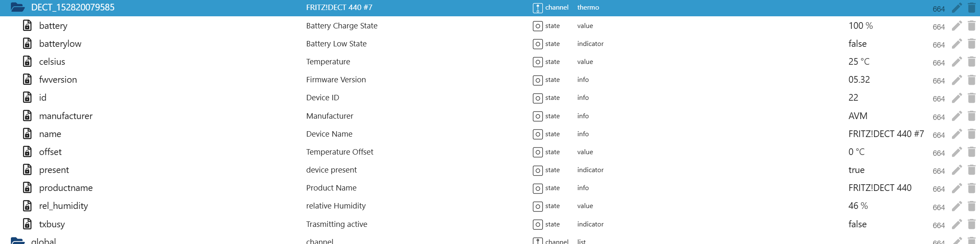Click the present true value
980x244 pixels.
tap(856, 170)
